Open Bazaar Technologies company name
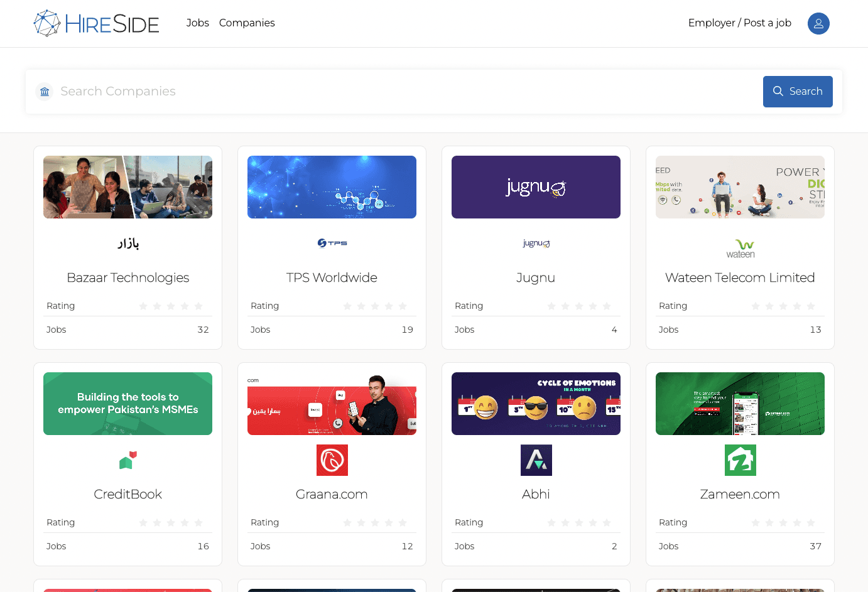The width and height of the screenshot is (868, 592). click(127, 277)
